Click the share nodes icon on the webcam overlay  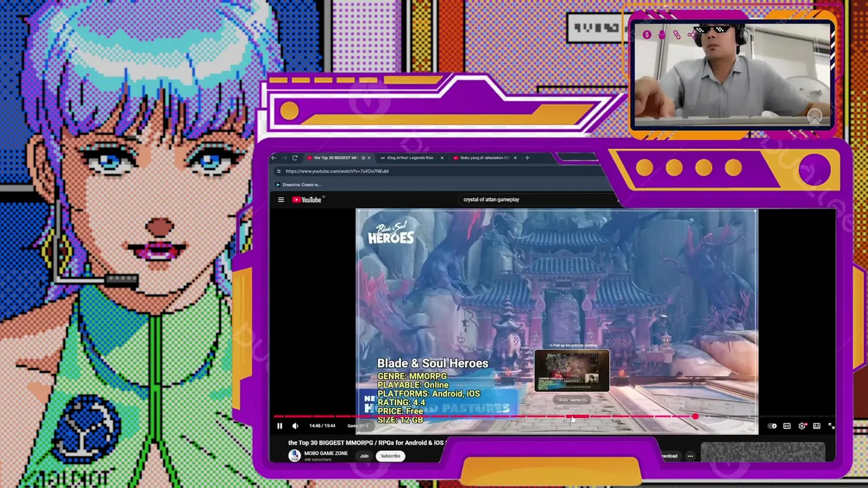(x=692, y=35)
